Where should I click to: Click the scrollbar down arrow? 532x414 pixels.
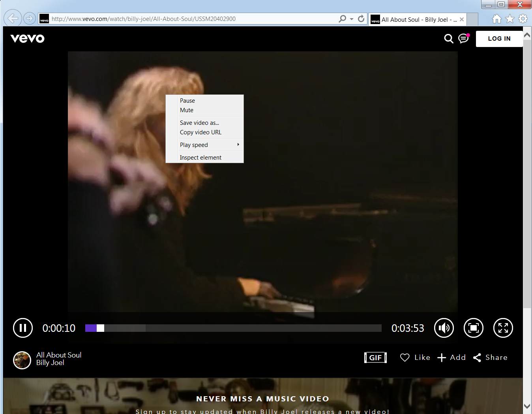click(527, 406)
